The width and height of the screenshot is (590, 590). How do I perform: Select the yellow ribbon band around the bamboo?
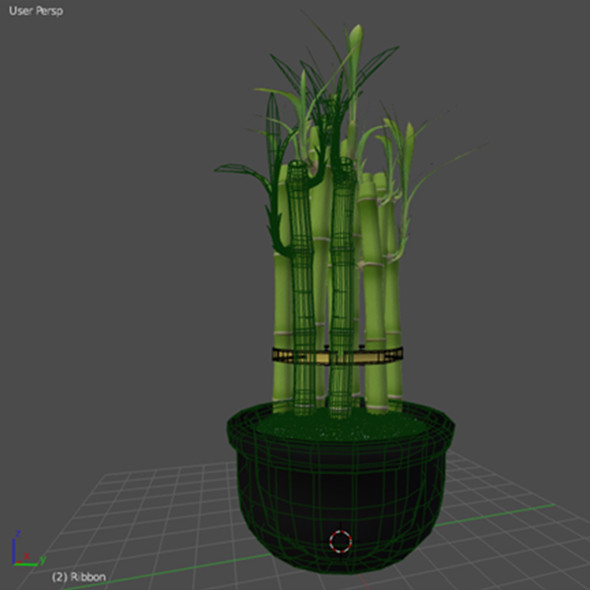(338, 355)
